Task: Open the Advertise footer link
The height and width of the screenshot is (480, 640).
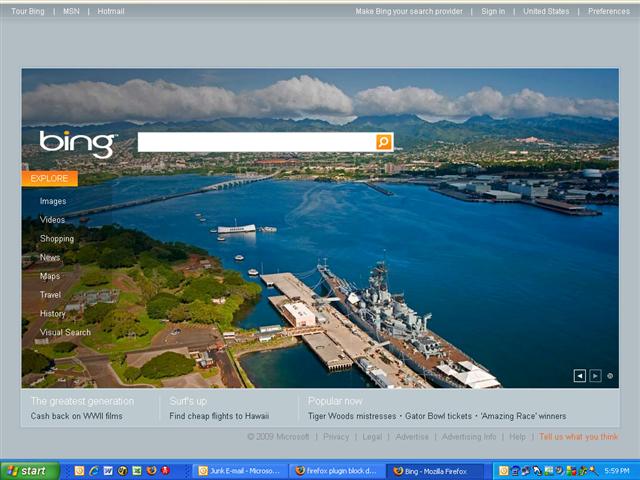Action: 412,437
